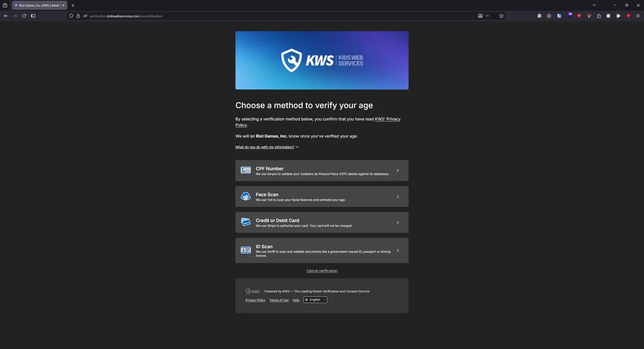Click the Credit or Debit Card icon
644x349 pixels.
(246, 222)
